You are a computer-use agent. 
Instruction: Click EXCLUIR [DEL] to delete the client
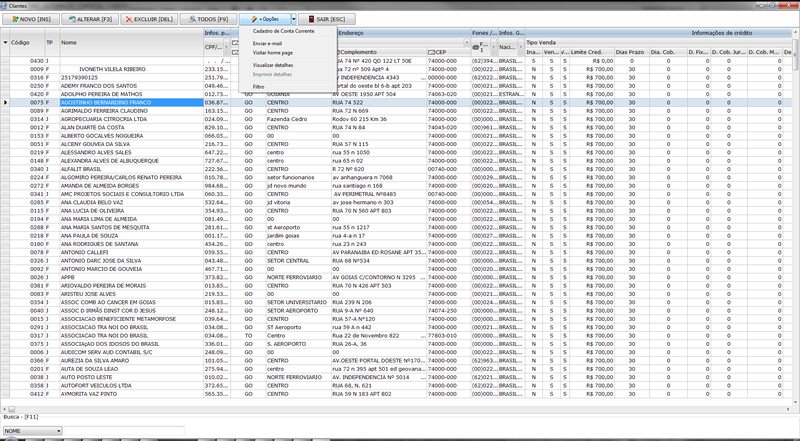(x=150, y=19)
